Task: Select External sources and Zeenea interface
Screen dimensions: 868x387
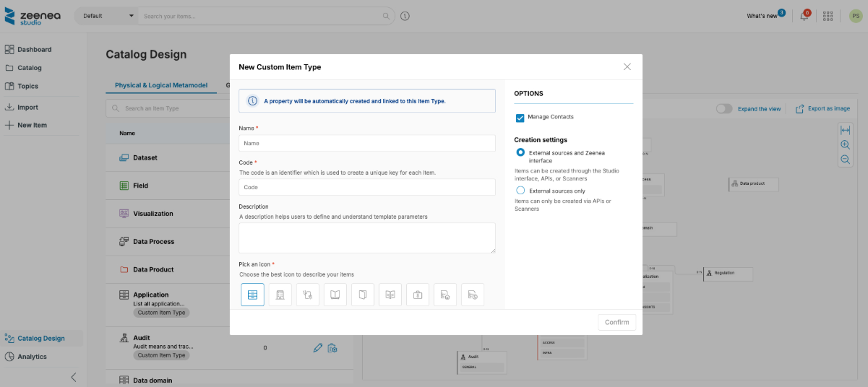Action: pos(520,153)
